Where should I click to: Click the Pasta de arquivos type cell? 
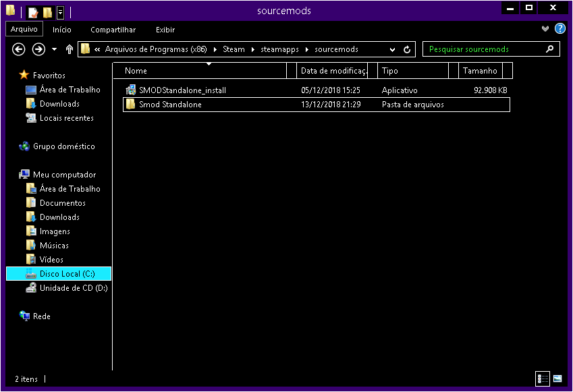pyautogui.click(x=412, y=105)
